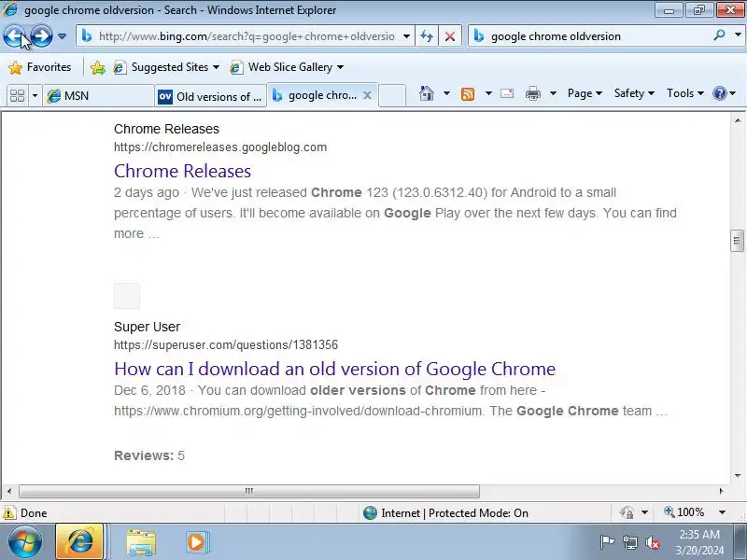Screen dimensions: 747x560
Task: Open a new blank tab
Action: tap(392, 95)
